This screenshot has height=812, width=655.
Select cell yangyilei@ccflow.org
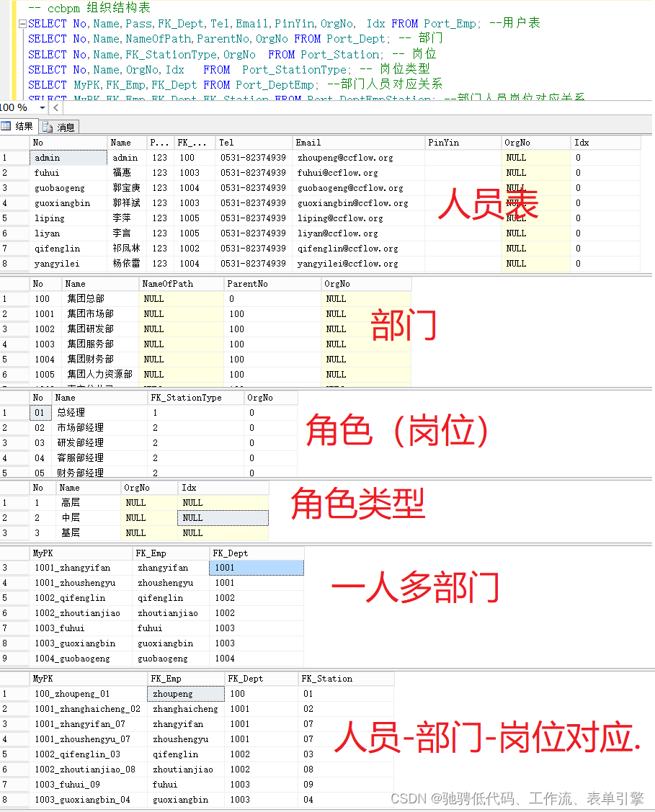(358, 264)
